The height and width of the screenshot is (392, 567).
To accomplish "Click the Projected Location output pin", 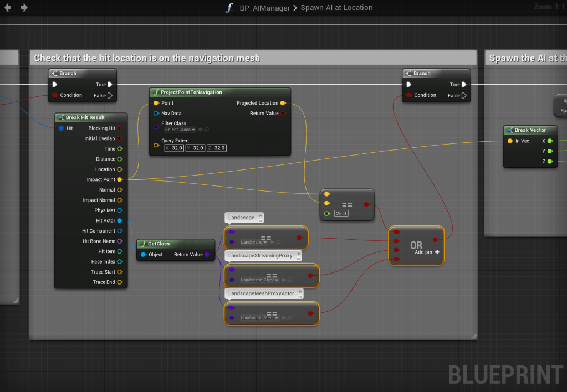I will [283, 103].
